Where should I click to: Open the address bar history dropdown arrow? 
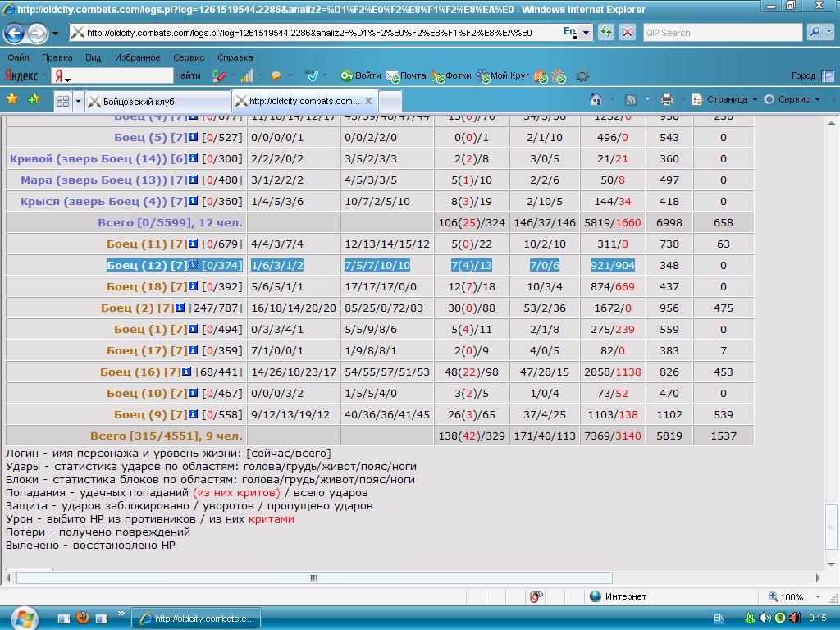point(586,33)
